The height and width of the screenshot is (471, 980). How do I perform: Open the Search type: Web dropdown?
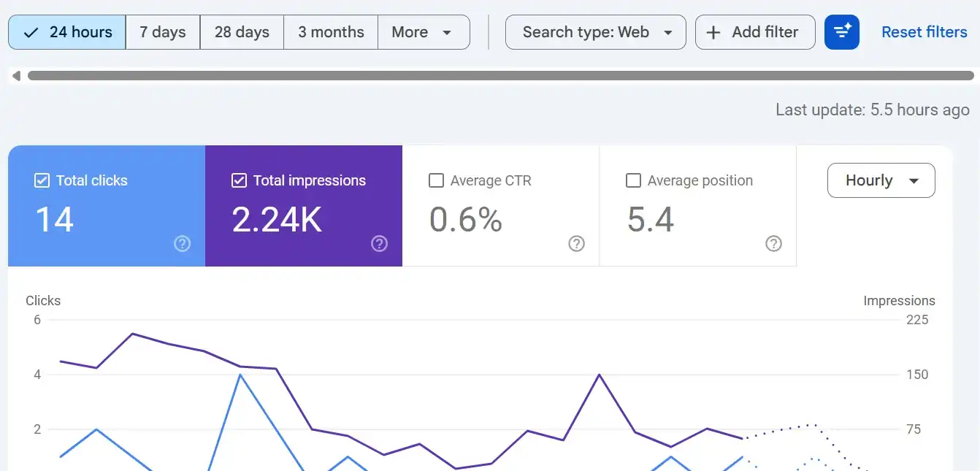tap(596, 32)
